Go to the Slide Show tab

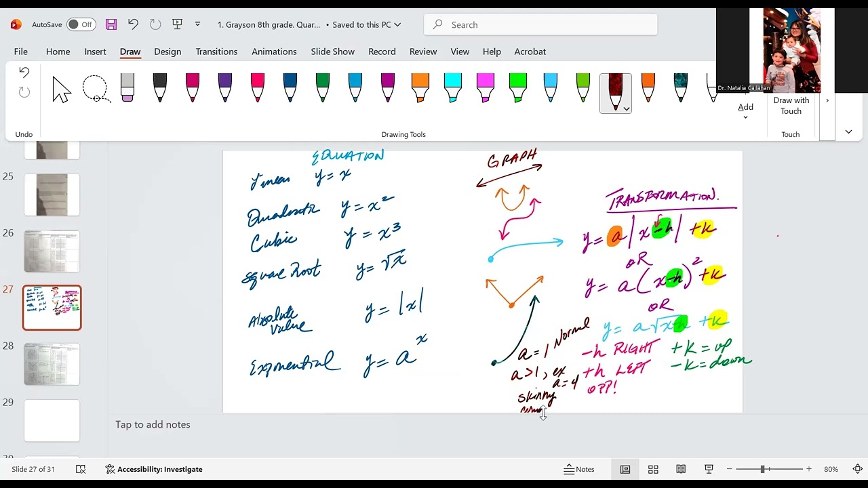tap(332, 52)
